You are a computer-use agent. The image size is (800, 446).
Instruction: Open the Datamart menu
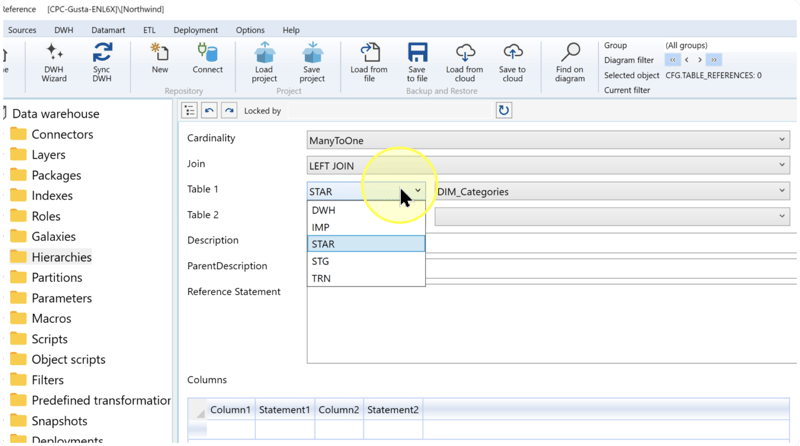point(108,30)
